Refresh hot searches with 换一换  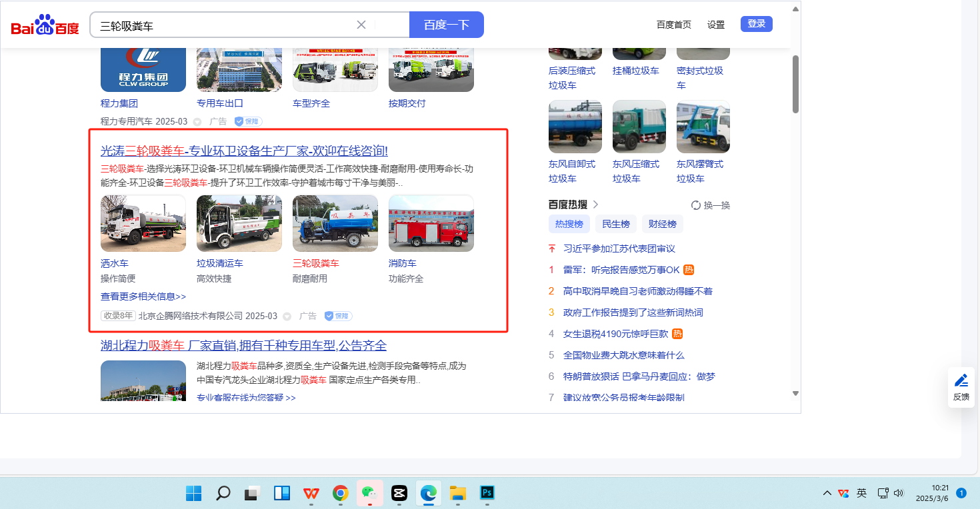tap(711, 205)
